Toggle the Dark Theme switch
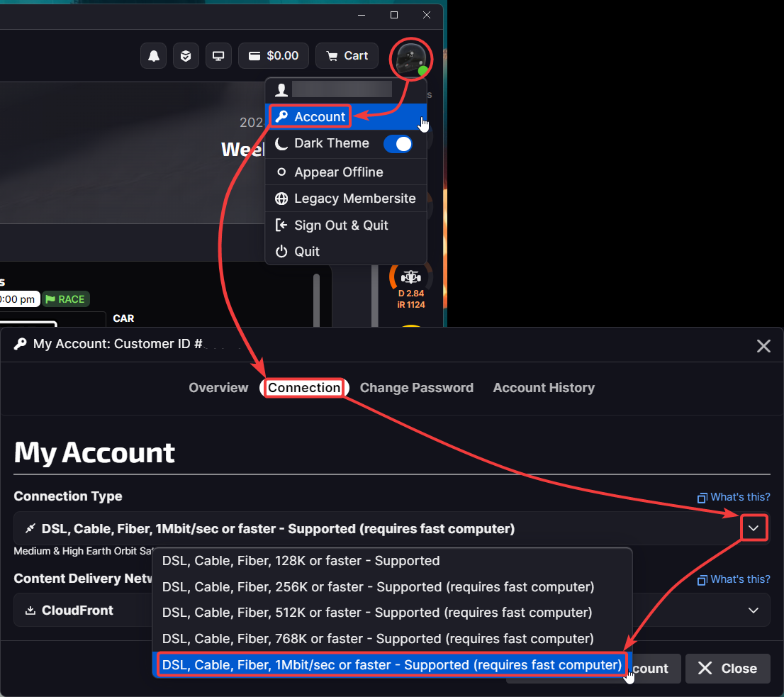 [398, 144]
